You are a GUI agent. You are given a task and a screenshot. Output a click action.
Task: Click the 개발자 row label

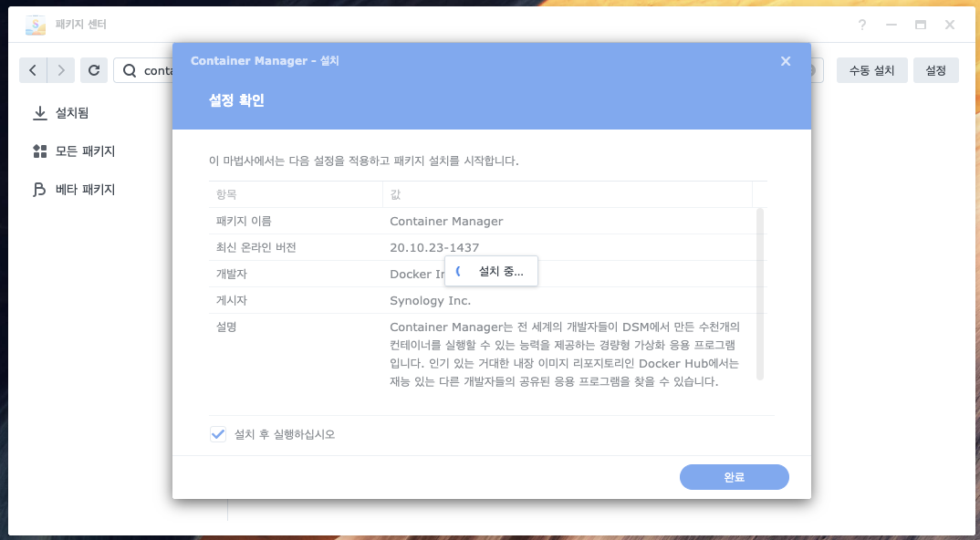click(x=231, y=274)
